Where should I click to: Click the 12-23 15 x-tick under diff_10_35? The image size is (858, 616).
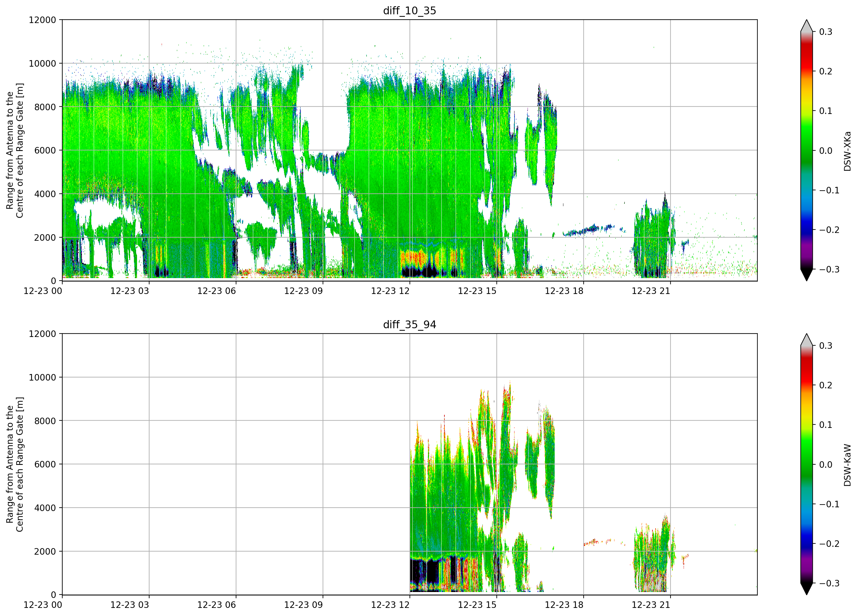(x=477, y=291)
